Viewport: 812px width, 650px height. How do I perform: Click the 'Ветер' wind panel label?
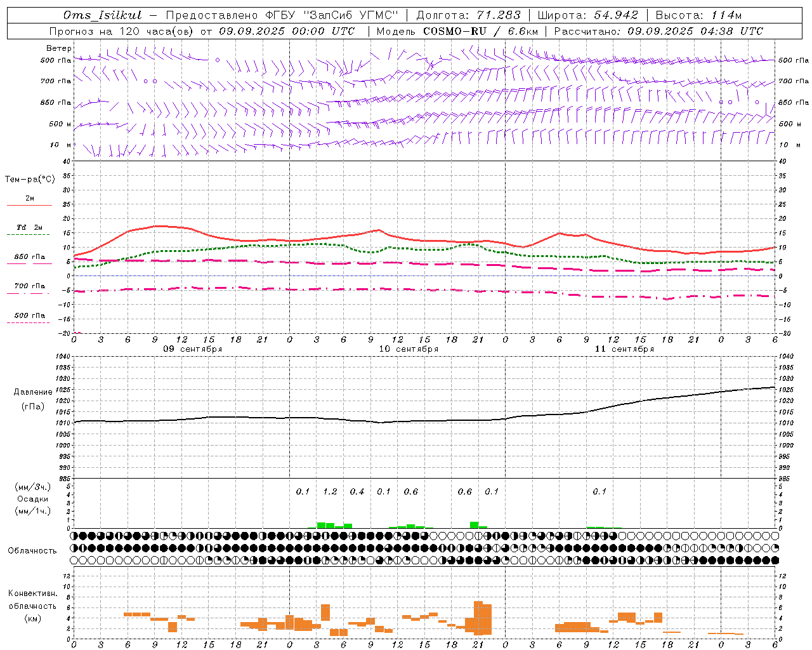[x=59, y=48]
